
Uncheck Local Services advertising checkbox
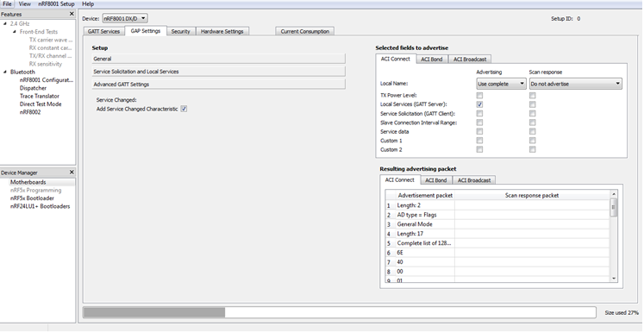(x=479, y=104)
